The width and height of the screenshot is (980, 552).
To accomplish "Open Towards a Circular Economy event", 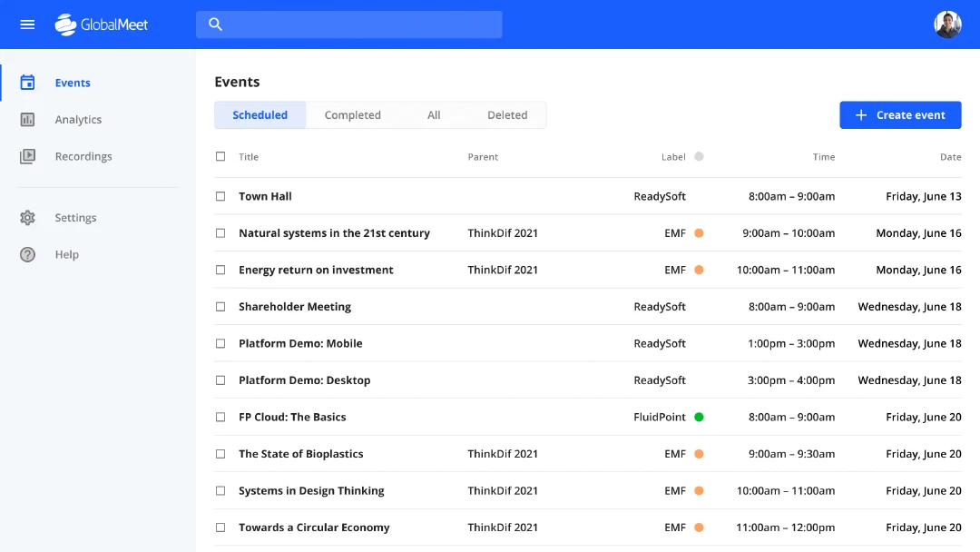I will (x=314, y=527).
